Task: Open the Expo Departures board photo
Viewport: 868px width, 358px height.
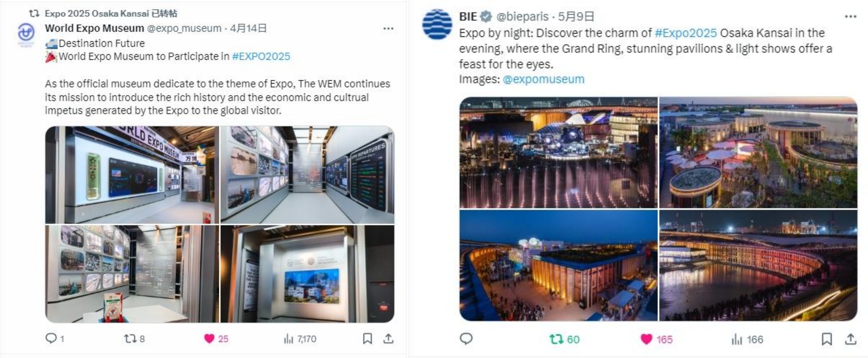Action: click(x=307, y=175)
